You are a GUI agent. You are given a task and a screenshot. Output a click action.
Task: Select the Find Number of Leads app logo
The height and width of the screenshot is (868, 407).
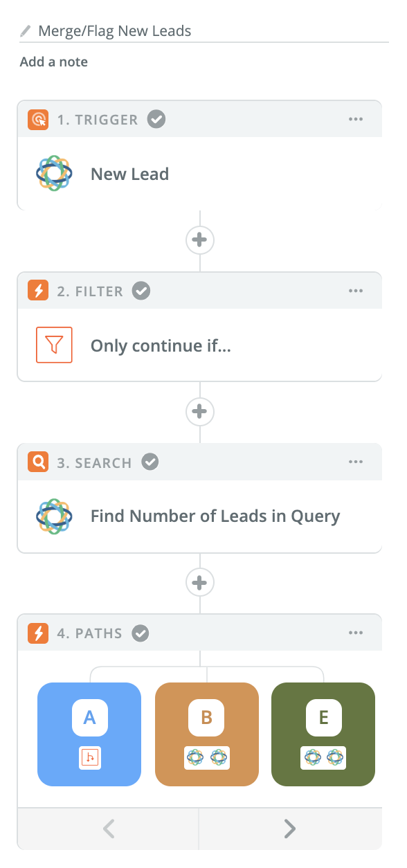point(54,516)
